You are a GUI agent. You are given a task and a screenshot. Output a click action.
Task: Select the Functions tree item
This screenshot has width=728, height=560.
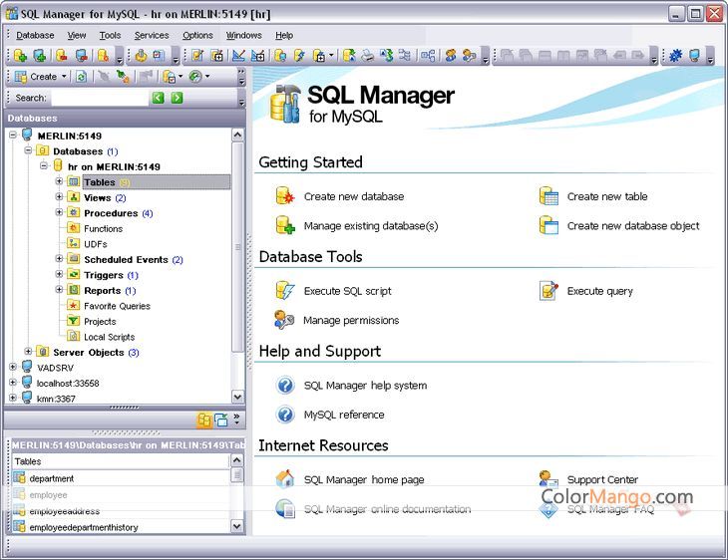(x=103, y=229)
